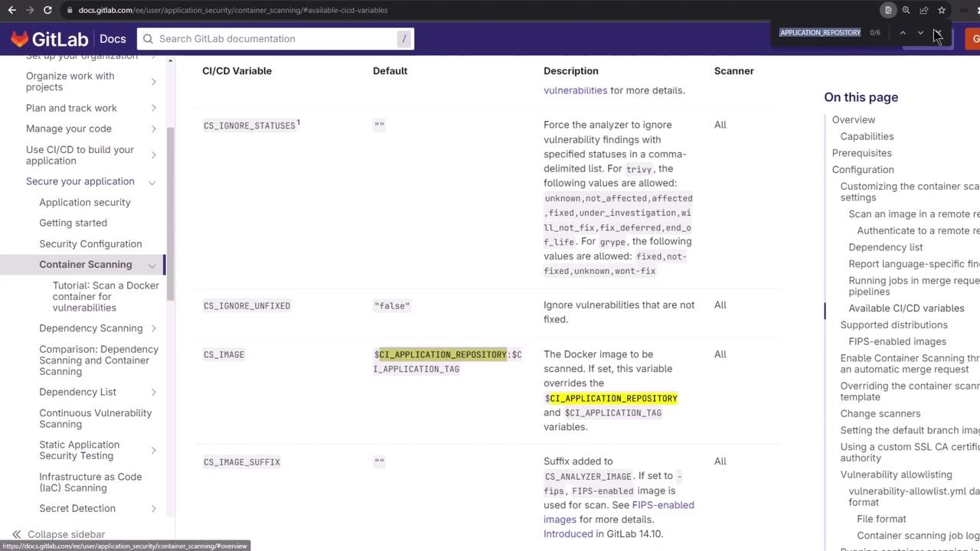Screen dimensions: 980x551
Task: Open the Docs home link
Action: click(113, 39)
